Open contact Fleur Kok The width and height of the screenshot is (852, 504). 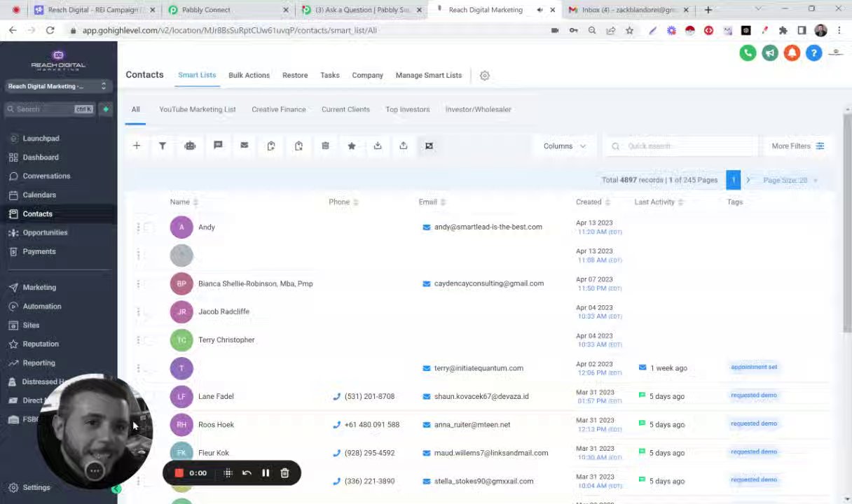[214, 453]
